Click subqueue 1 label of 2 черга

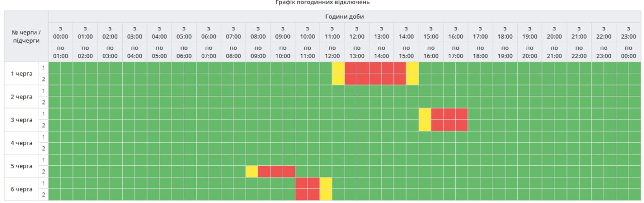(x=43, y=91)
